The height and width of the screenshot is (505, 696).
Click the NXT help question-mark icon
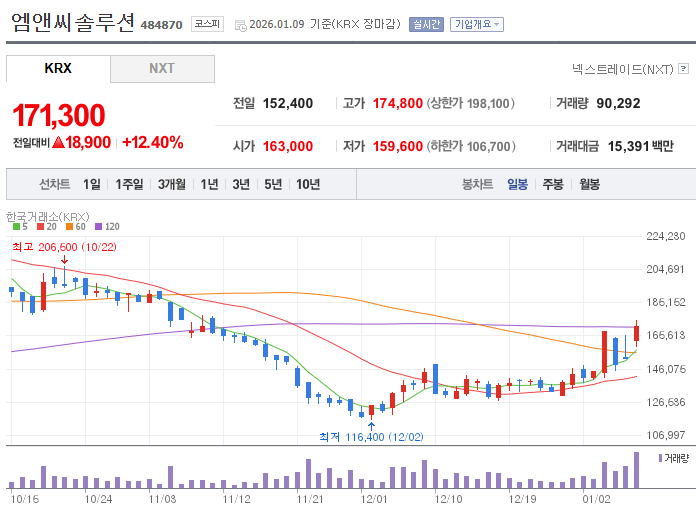tap(684, 69)
